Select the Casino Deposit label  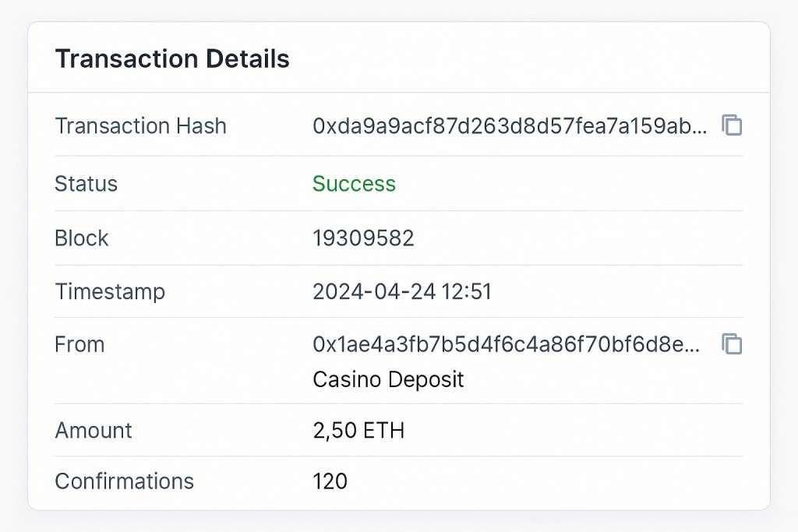point(388,379)
